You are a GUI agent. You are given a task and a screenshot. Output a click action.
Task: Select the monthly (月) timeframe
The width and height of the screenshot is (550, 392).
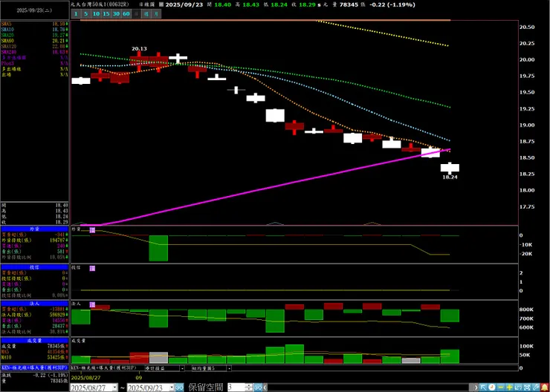(157, 14)
